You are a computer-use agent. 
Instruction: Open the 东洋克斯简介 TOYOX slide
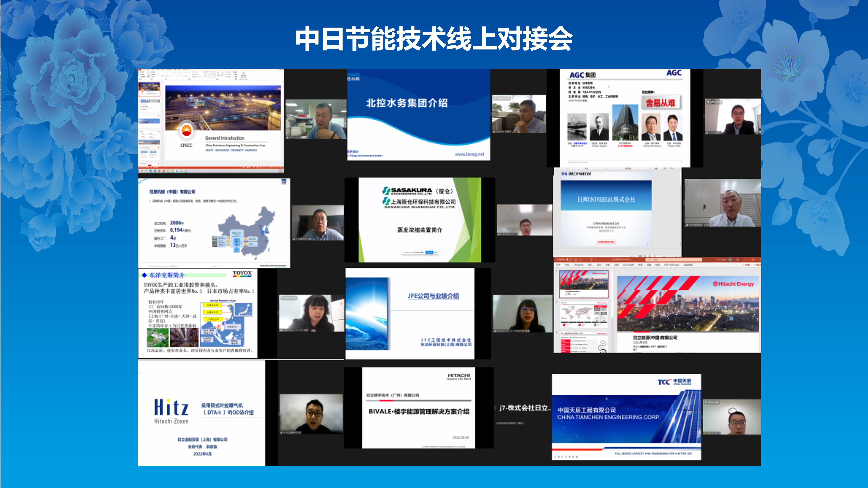coord(198,313)
